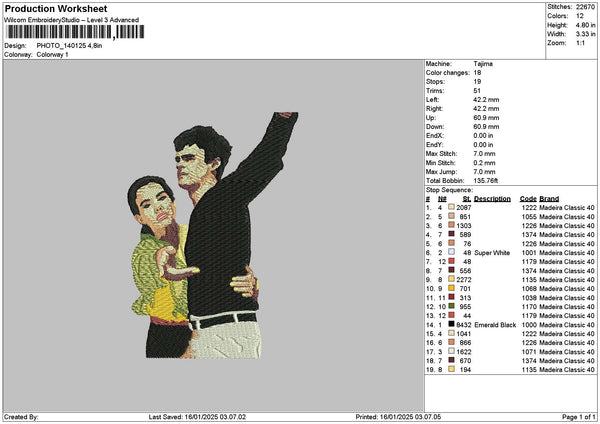The image size is (600, 424).
Task: Click the green swatch in stop row 12
Action: (x=452, y=306)
